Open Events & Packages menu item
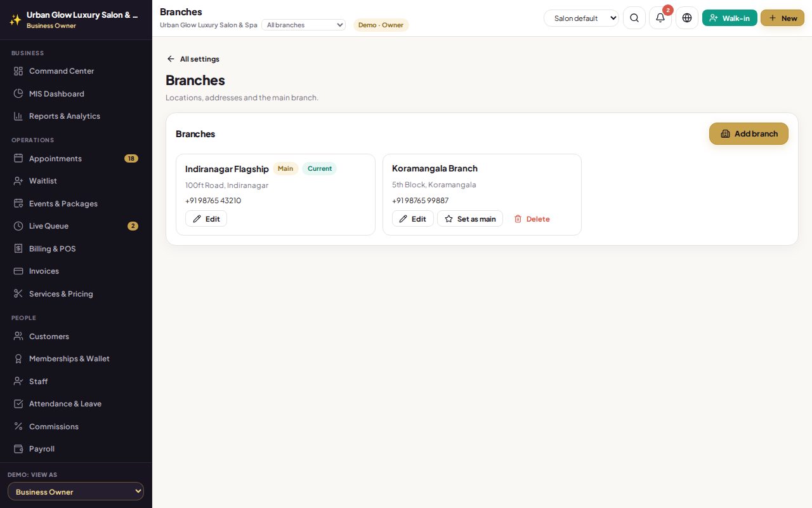This screenshot has width=812, height=508. 76,204
